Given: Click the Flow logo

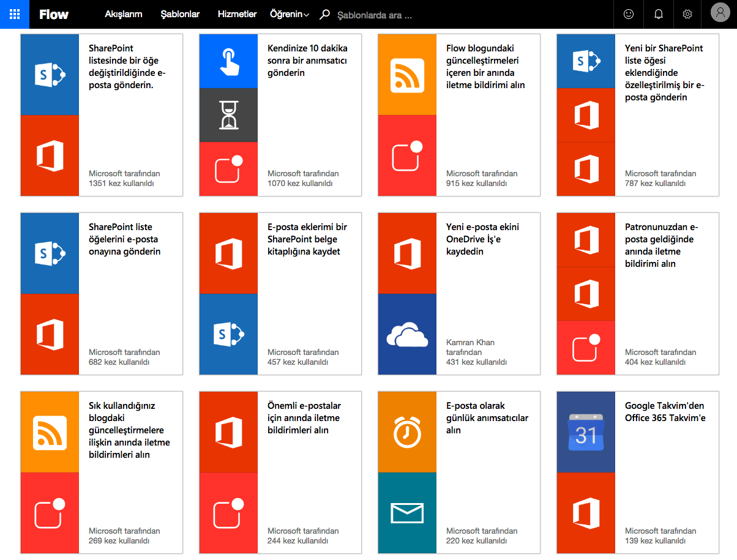Looking at the screenshot, I should 54,14.
